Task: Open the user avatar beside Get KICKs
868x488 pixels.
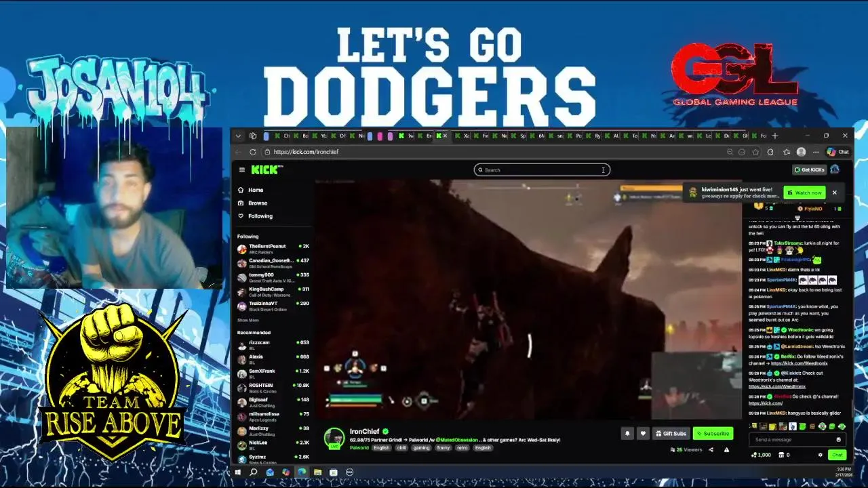Action: 835,169
